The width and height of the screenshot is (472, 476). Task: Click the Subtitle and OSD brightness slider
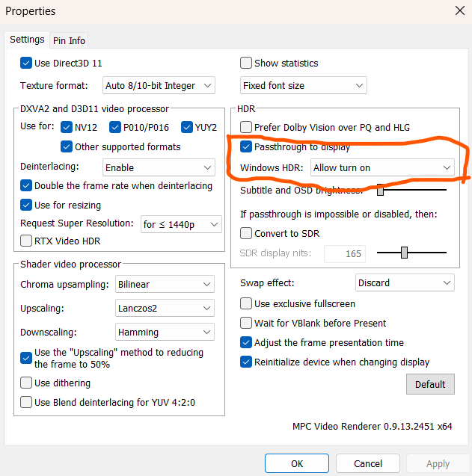pos(411,190)
